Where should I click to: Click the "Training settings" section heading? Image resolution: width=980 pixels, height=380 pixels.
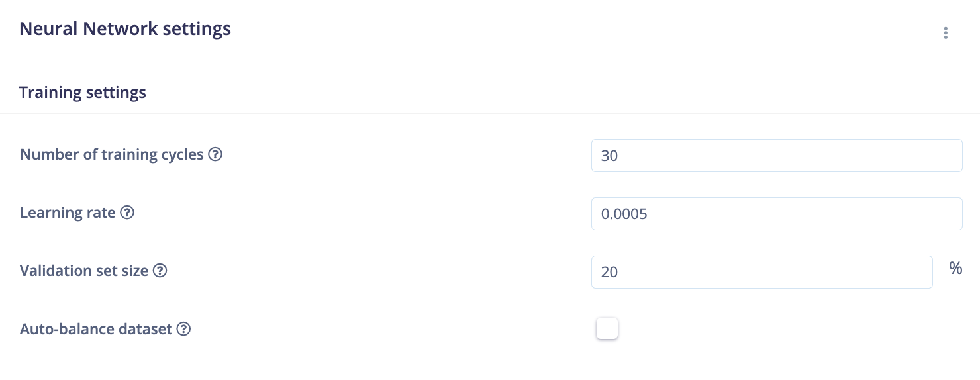tap(83, 92)
